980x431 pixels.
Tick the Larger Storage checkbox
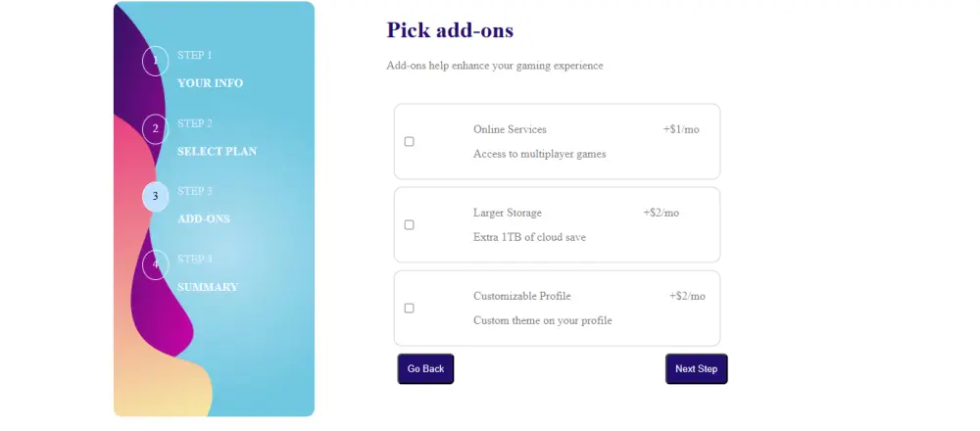[410, 225]
